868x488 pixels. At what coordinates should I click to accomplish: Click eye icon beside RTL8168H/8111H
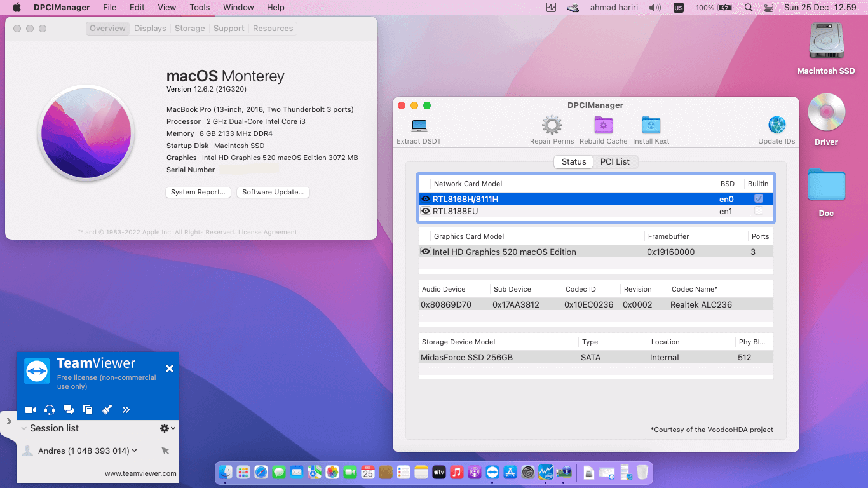426,199
